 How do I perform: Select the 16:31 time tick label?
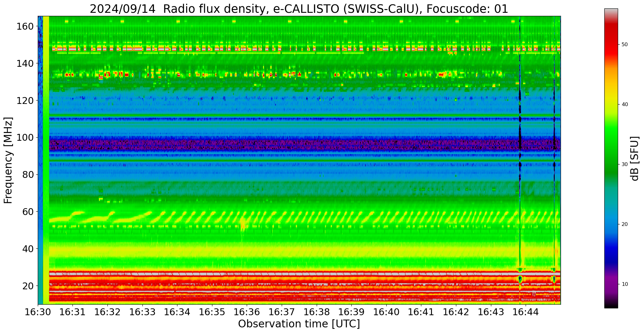73,312
